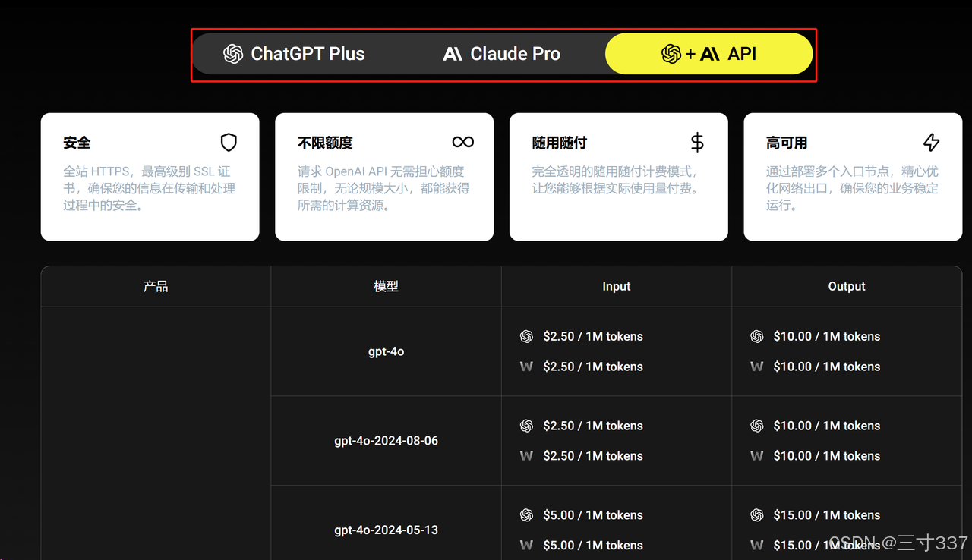Click the shield icon on the 安全 card
The height and width of the screenshot is (560, 972).
pyautogui.click(x=229, y=142)
